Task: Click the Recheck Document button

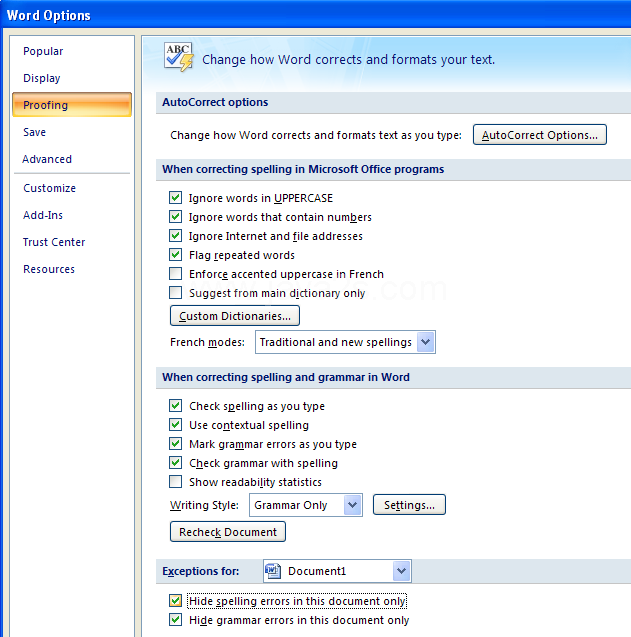Action: click(228, 532)
